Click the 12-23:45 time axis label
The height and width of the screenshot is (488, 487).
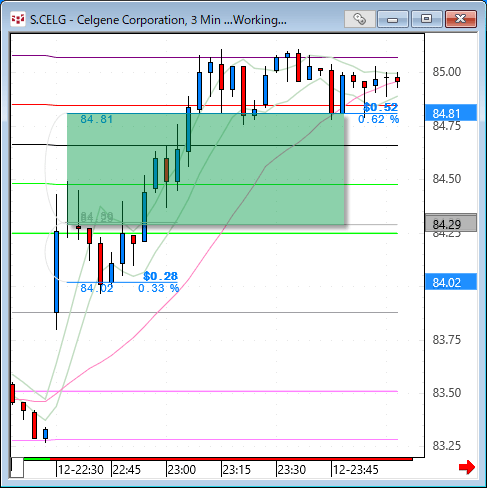(x=356, y=470)
